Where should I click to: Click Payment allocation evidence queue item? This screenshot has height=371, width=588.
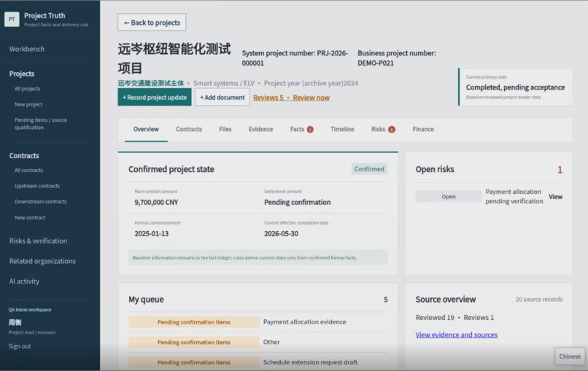(304, 321)
